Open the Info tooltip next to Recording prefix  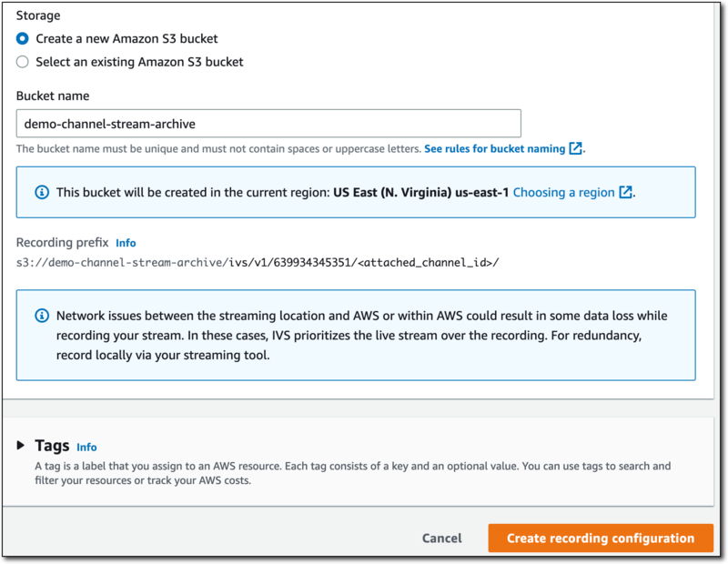[x=126, y=243]
